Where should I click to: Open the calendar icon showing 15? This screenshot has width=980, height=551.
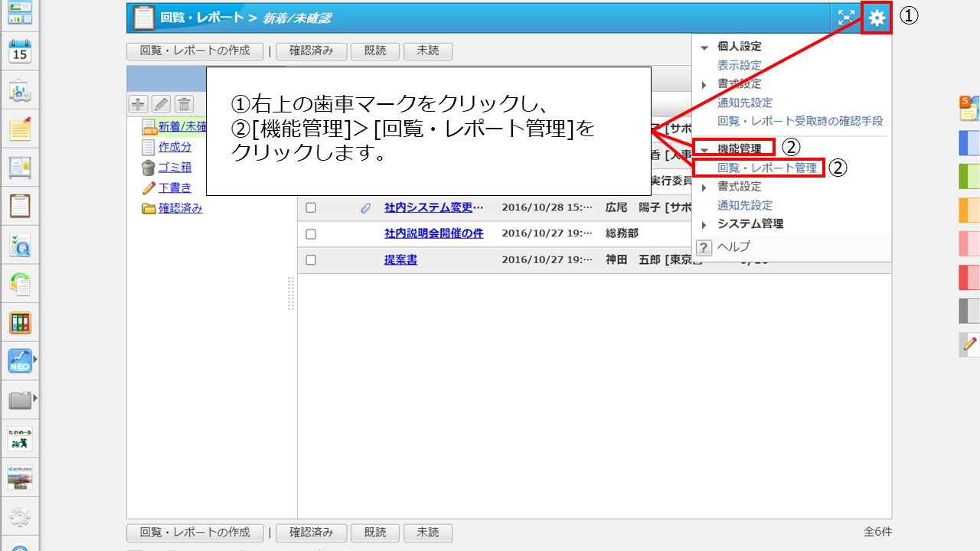point(20,52)
